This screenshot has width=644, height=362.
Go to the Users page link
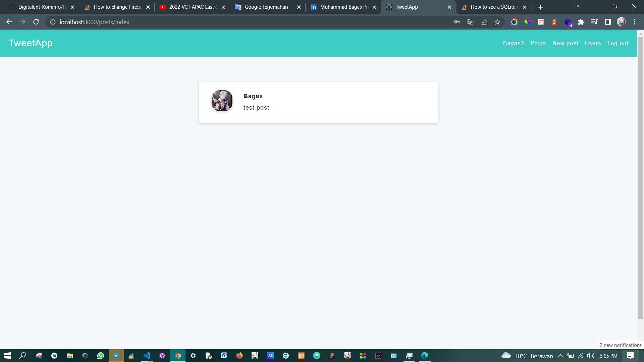click(593, 43)
